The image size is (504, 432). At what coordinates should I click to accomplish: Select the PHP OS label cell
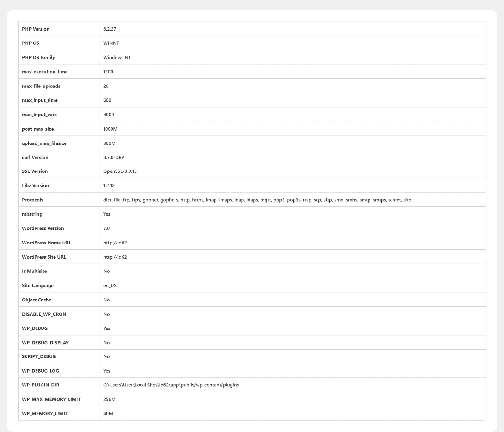[x=59, y=43]
